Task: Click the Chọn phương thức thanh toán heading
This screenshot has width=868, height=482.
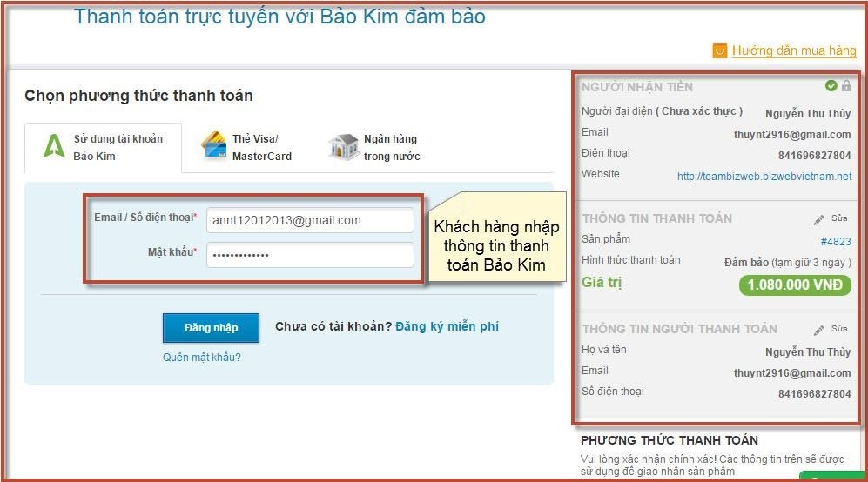Action: [138, 96]
